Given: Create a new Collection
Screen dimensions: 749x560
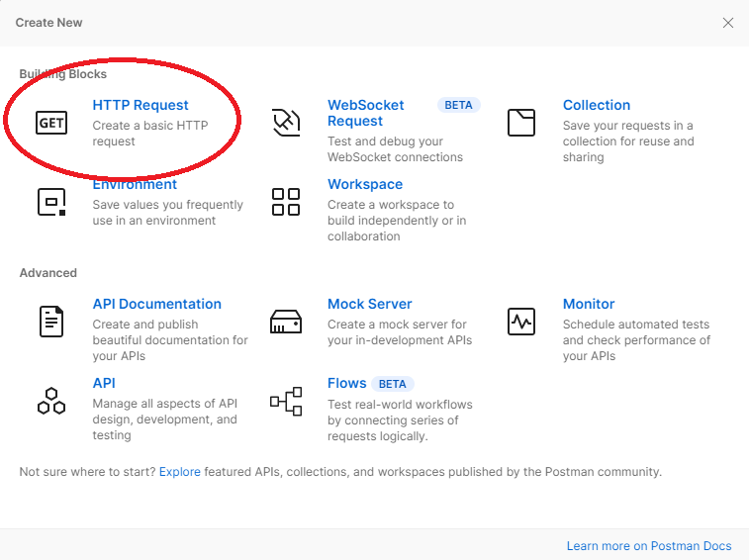Looking at the screenshot, I should 597,105.
